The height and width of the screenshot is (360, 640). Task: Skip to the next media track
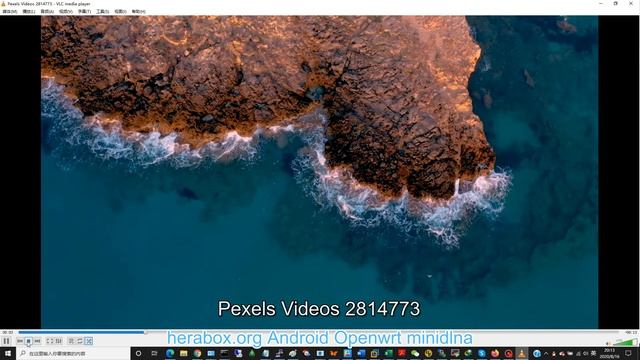(x=37, y=341)
